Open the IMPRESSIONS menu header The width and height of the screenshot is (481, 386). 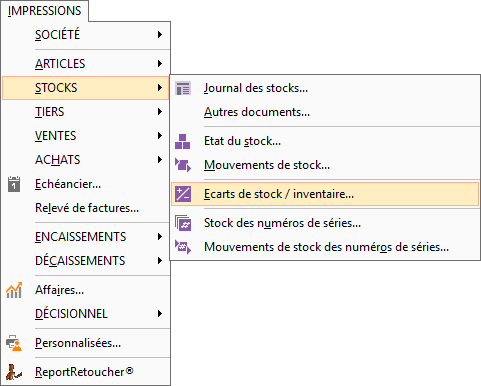pos(45,11)
